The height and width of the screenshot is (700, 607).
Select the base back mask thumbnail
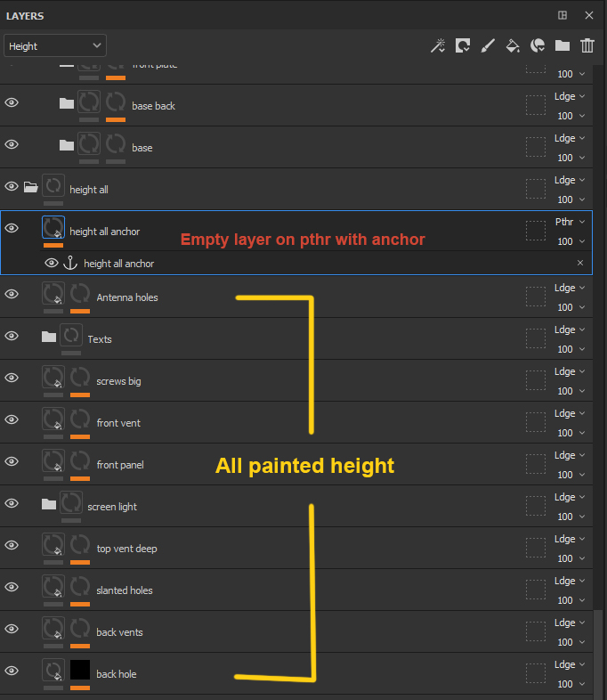[116, 102]
